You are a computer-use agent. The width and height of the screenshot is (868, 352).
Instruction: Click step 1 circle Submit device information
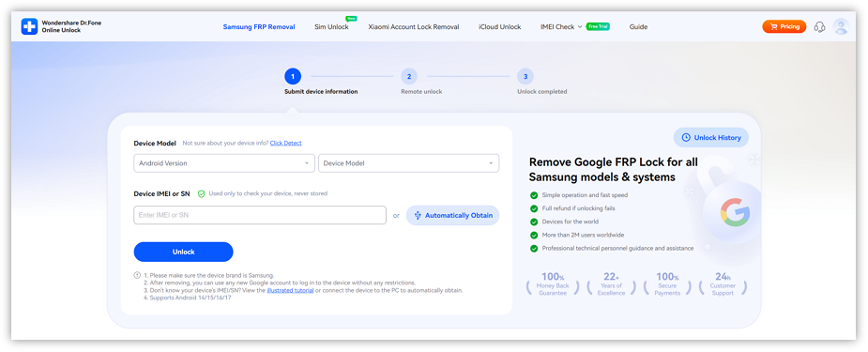tap(292, 76)
